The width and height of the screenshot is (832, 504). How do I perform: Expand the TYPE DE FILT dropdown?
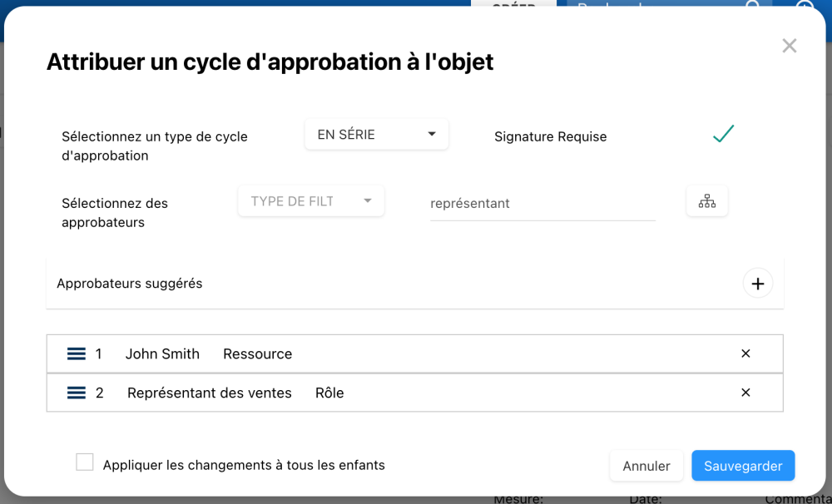point(310,201)
